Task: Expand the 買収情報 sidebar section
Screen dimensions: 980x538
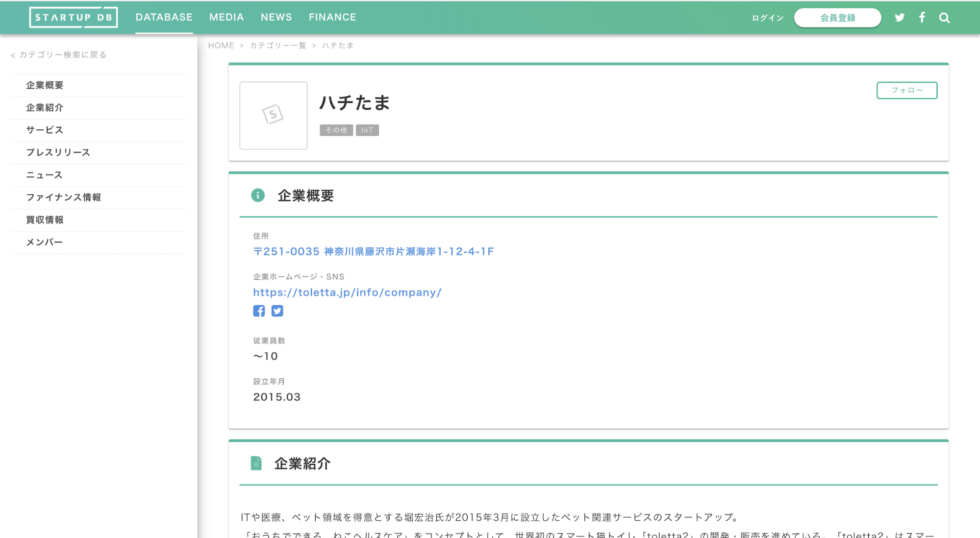Action: point(44,220)
